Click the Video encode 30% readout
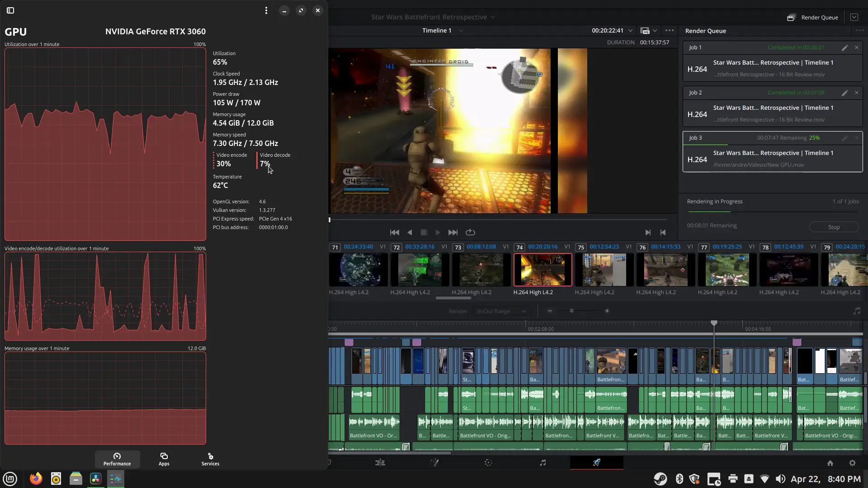This screenshot has width=868, height=488. coord(232,160)
